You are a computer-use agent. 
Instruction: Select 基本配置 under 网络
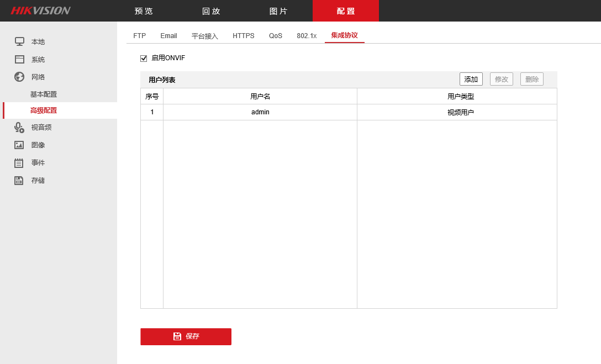point(44,94)
